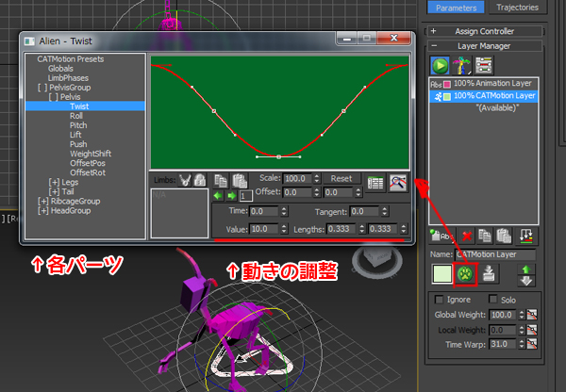566x392 pixels.
Task: Delete layer with the red X icon
Action: click(x=467, y=235)
